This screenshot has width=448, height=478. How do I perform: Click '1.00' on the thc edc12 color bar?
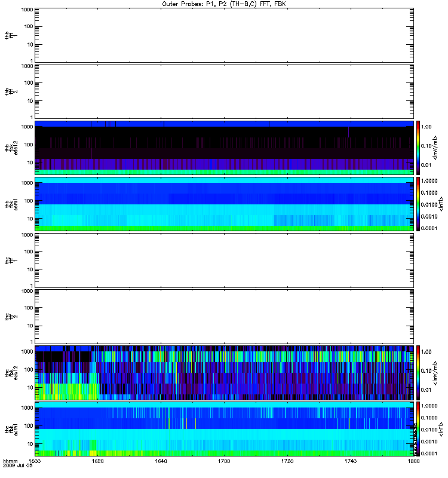(426, 352)
